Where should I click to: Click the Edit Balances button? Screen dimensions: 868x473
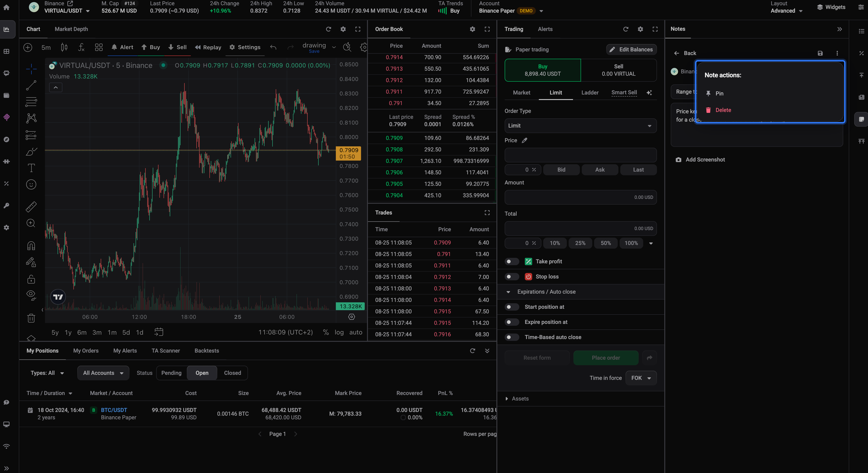[632, 50]
